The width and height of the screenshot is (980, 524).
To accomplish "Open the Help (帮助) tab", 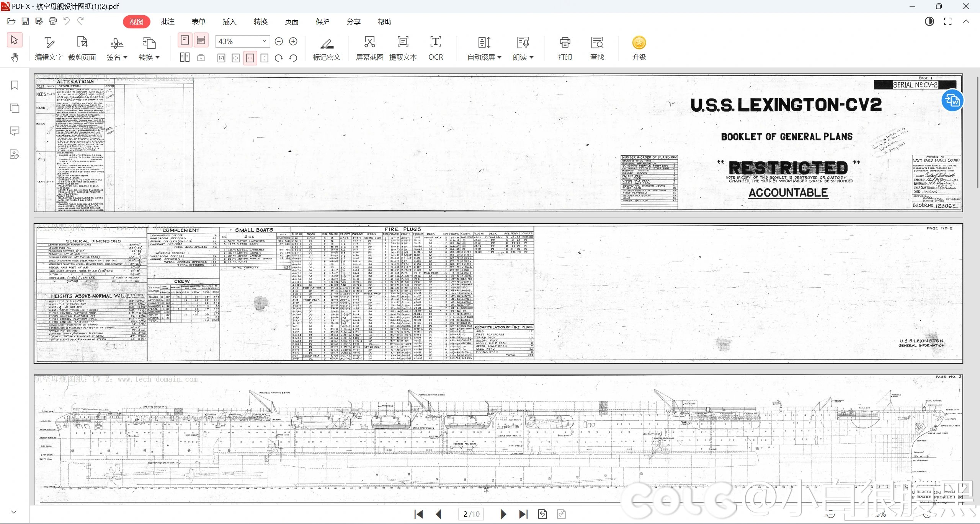I will point(385,22).
